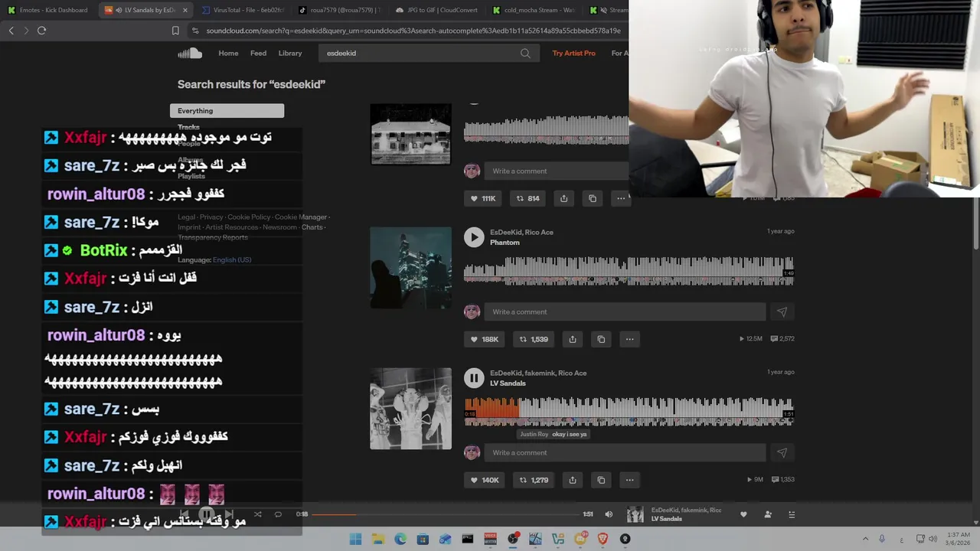
Task: Open EsDeeKid, Rico Ace artist link
Action: coord(521,232)
